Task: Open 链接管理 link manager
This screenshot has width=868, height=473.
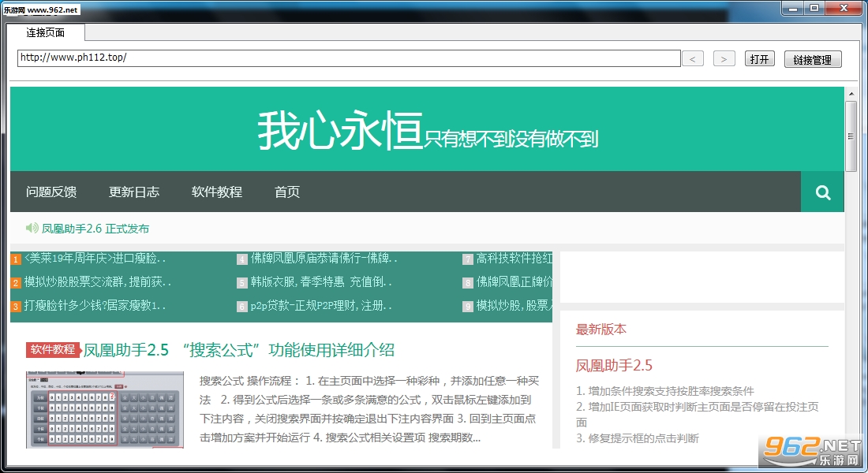Action: (x=813, y=59)
